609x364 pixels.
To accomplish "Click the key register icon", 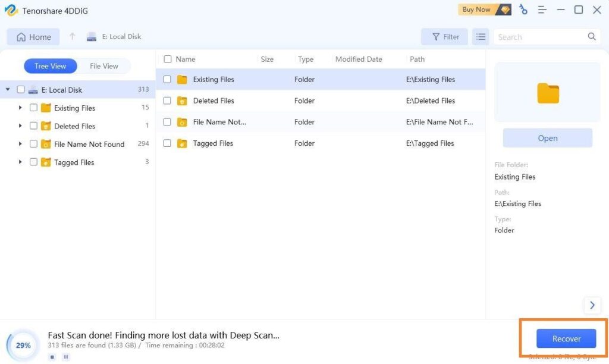I will click(x=523, y=10).
